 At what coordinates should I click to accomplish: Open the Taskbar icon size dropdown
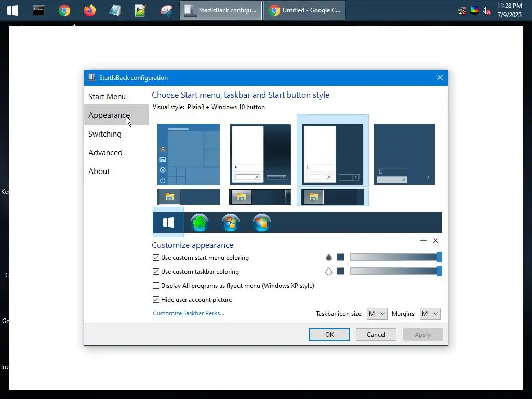click(x=377, y=313)
